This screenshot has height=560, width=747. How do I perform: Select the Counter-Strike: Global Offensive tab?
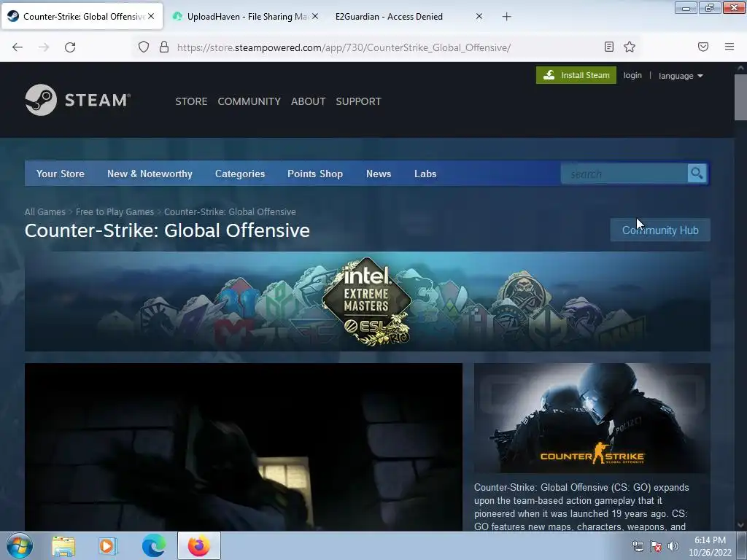tap(82, 16)
